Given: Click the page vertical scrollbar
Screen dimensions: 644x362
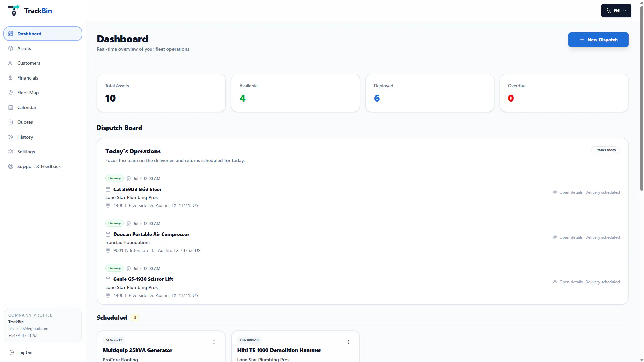Looking at the screenshot, I should 642,98.
